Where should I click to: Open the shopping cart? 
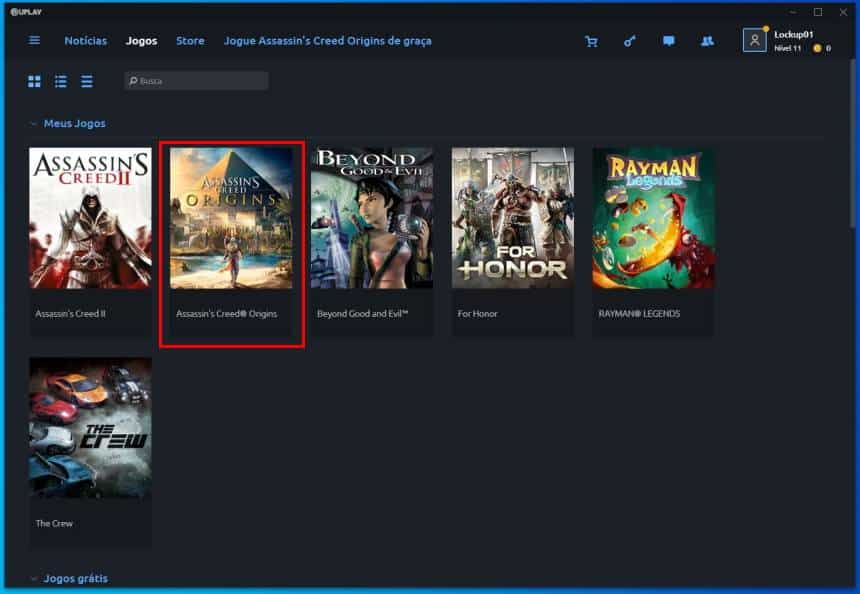[591, 41]
